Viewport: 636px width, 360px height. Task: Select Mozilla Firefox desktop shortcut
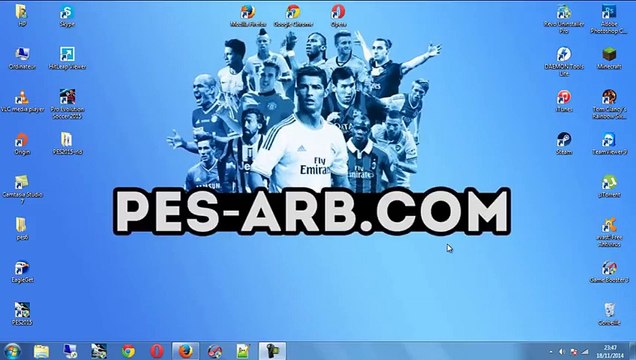pos(248,15)
